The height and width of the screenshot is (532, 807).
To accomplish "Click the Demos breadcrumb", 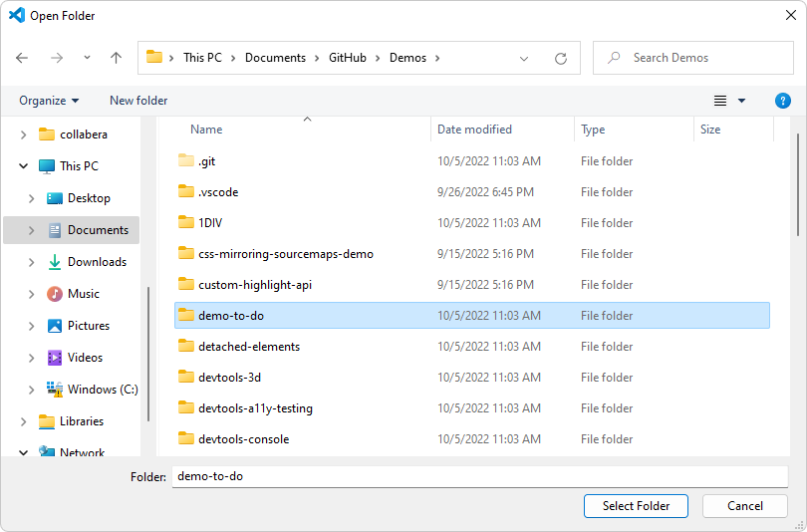I will tap(407, 58).
